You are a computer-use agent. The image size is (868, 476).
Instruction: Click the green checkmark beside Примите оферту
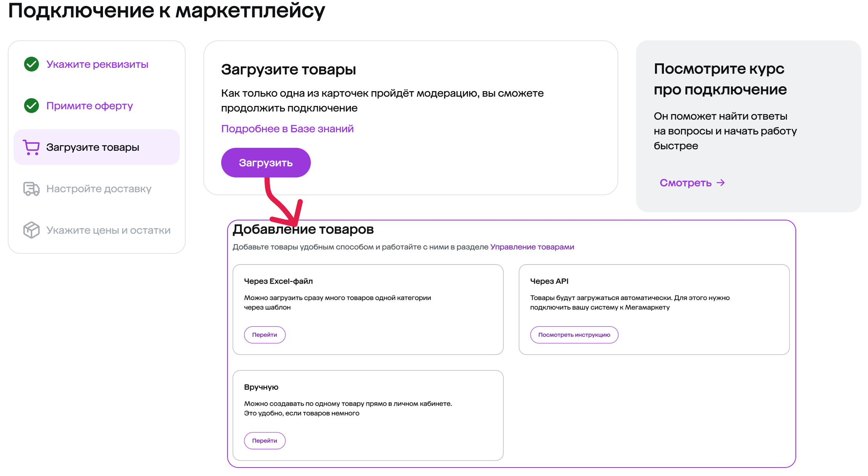(31, 106)
